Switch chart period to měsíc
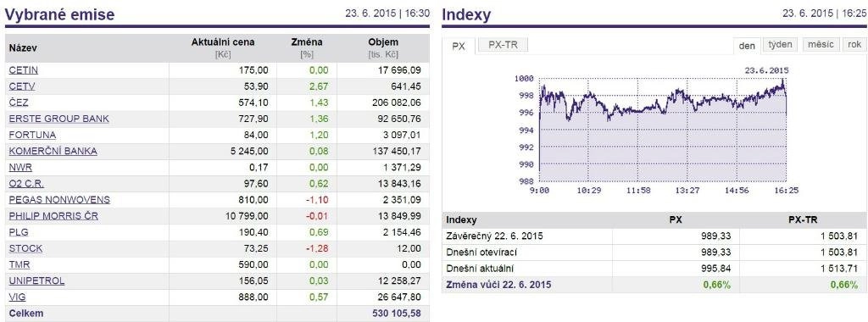 coord(821,45)
